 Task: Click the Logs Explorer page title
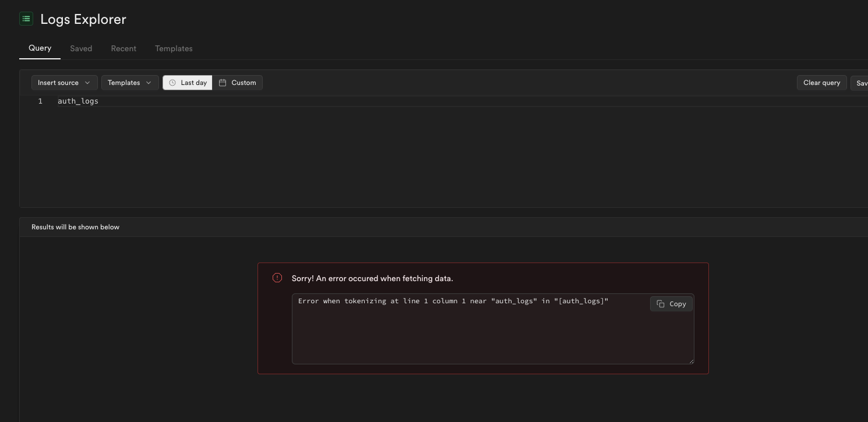(x=83, y=19)
